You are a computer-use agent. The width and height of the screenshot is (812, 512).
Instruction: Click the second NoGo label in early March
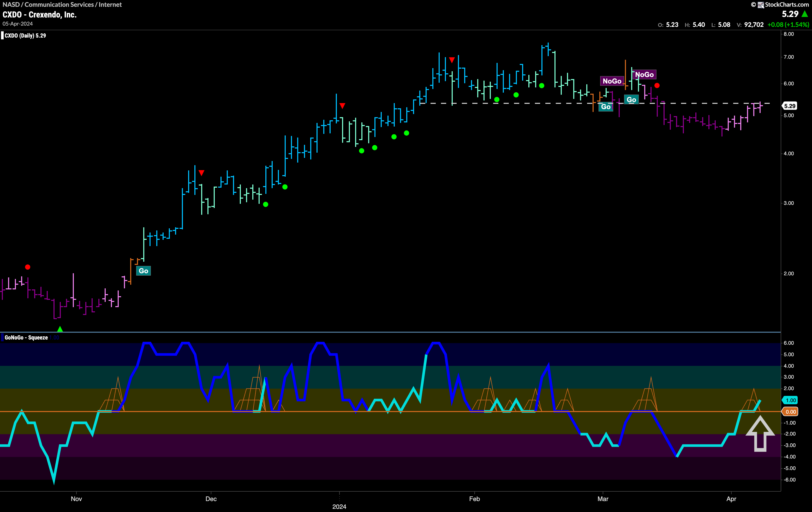coord(644,75)
